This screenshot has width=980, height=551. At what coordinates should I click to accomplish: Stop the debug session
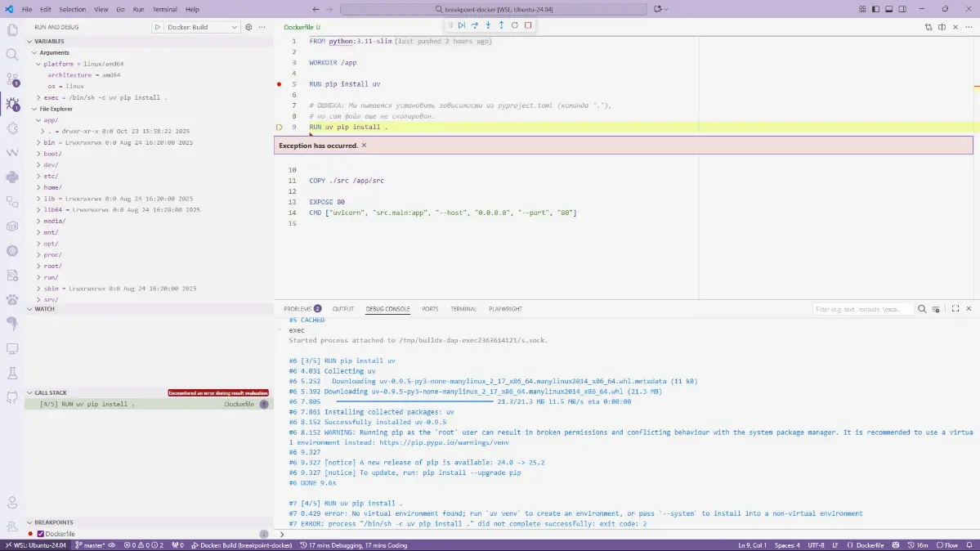(528, 25)
